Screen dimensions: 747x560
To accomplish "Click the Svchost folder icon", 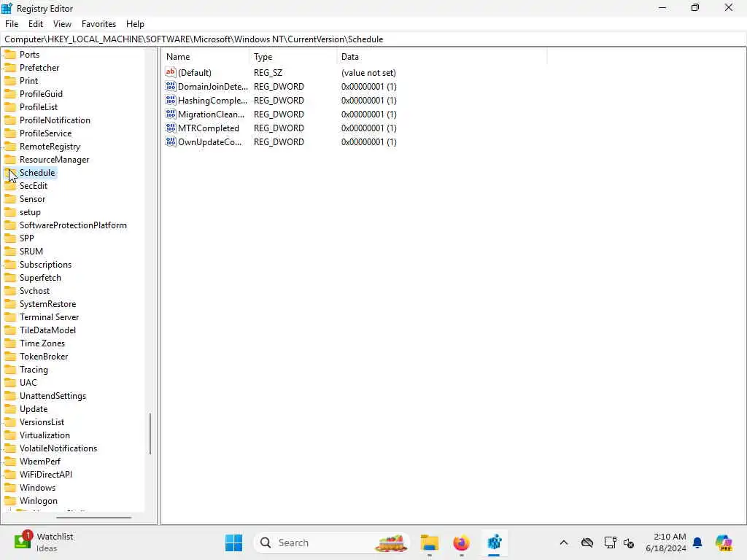I will [x=10, y=290].
